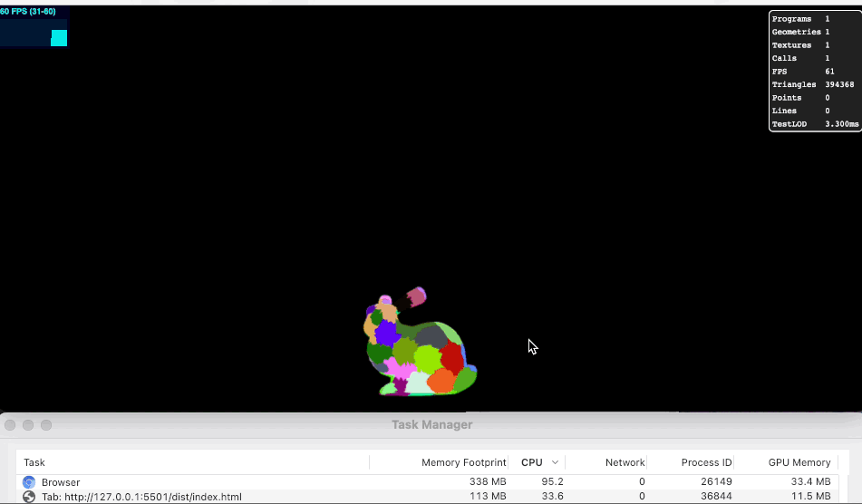Click the 33.6 CPU value

coord(552,497)
